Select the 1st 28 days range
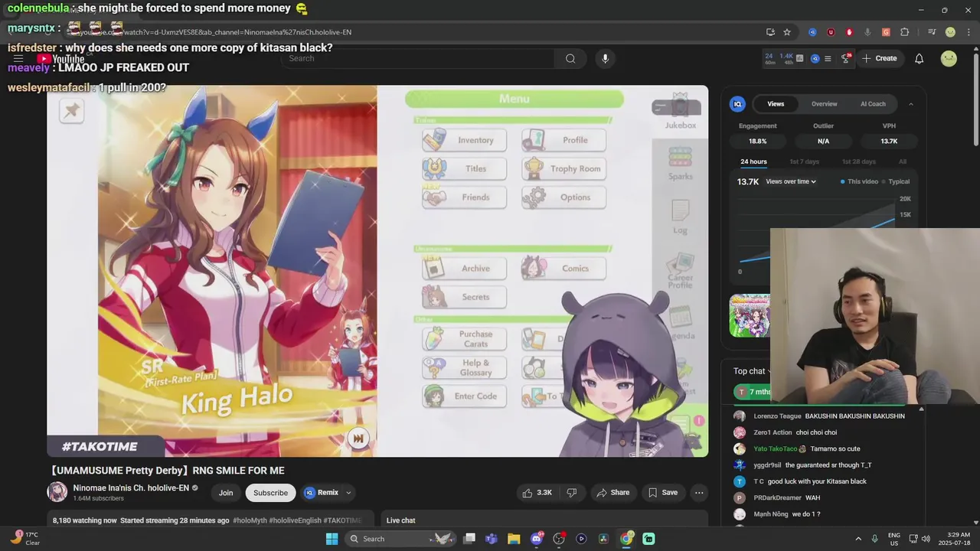Image resolution: width=980 pixels, height=551 pixels. [858, 161]
